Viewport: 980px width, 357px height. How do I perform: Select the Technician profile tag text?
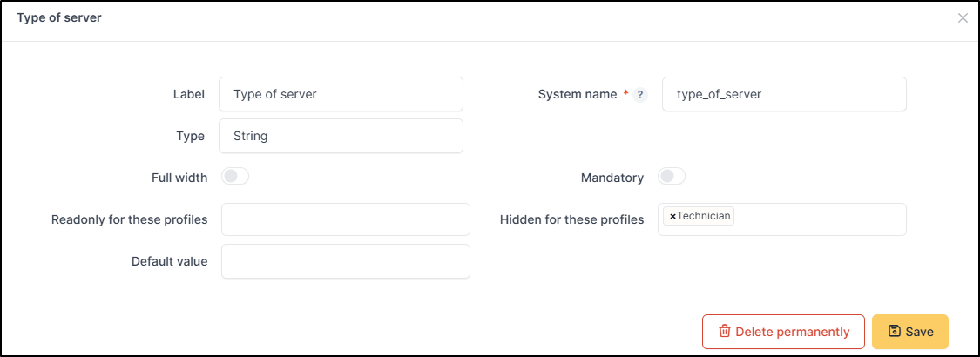[705, 216]
